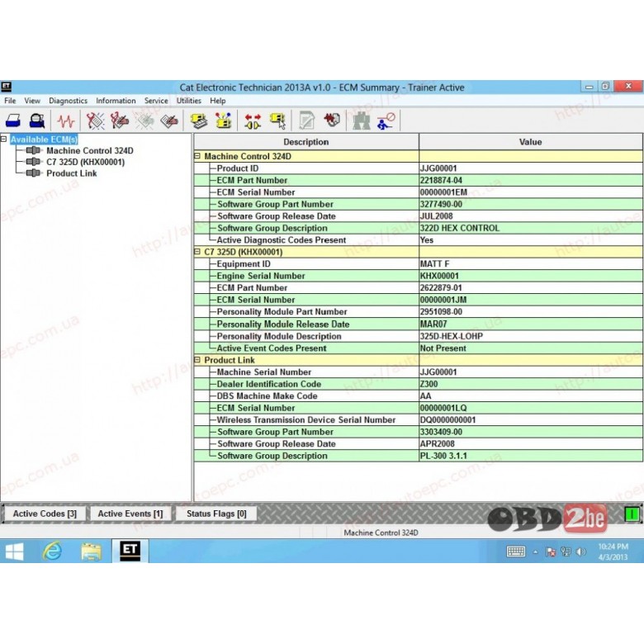Click the Value column header
Screen dimensions: 644x644
coord(531,142)
